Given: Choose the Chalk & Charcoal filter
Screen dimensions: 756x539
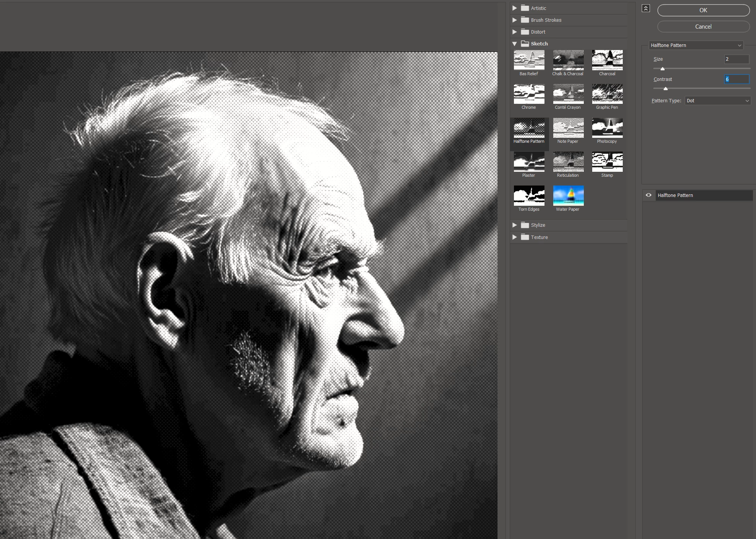Looking at the screenshot, I should coord(568,60).
